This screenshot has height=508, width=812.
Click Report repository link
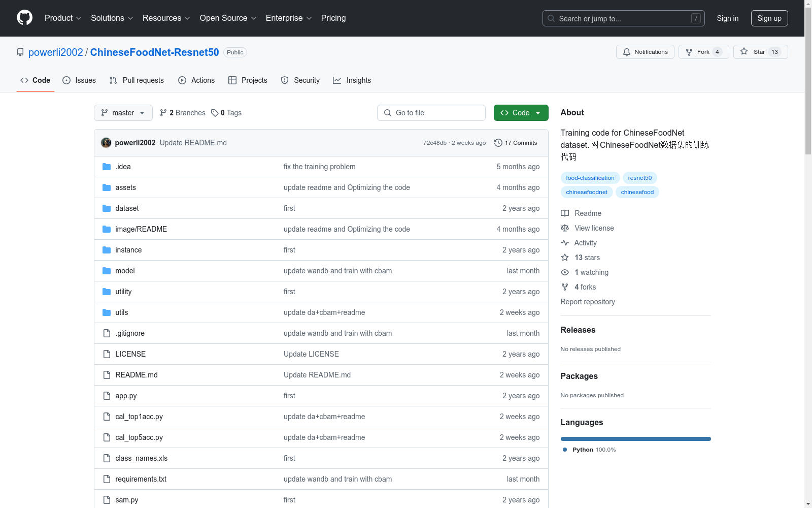click(588, 302)
